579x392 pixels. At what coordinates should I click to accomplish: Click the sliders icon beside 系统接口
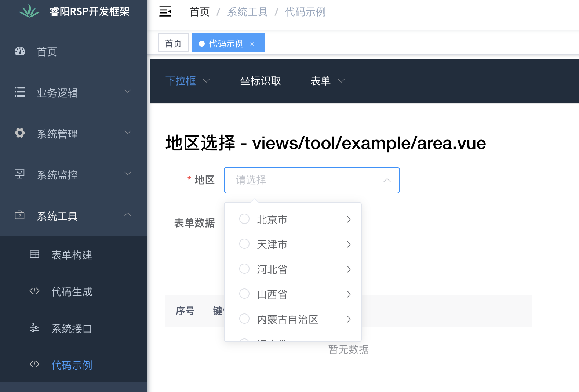pos(34,328)
